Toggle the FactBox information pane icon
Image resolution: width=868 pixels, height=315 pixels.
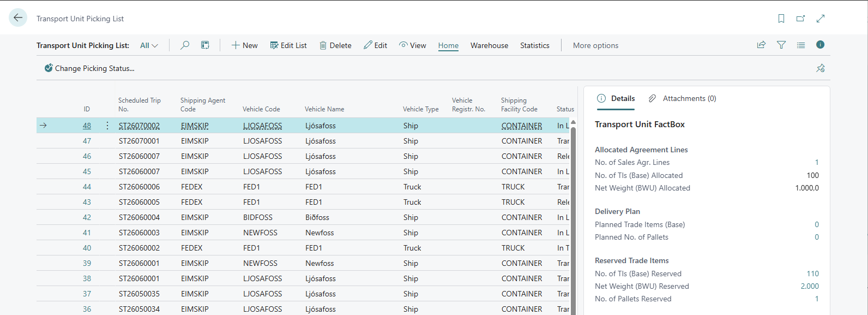821,45
